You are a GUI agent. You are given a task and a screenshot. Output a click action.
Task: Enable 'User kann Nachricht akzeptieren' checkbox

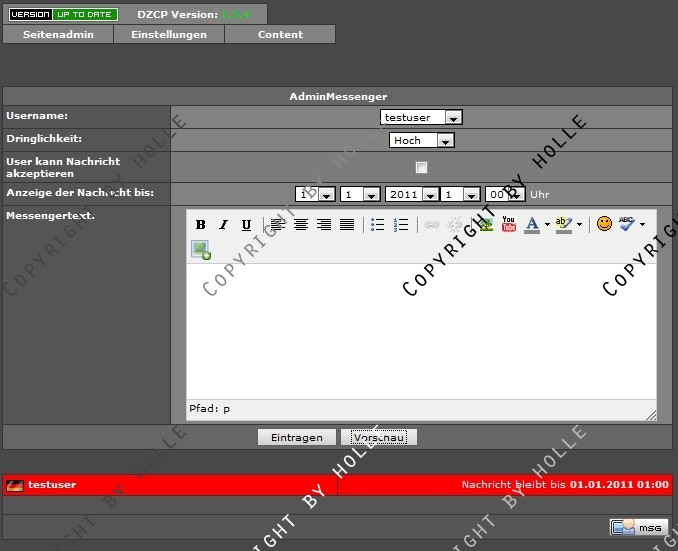pos(421,167)
